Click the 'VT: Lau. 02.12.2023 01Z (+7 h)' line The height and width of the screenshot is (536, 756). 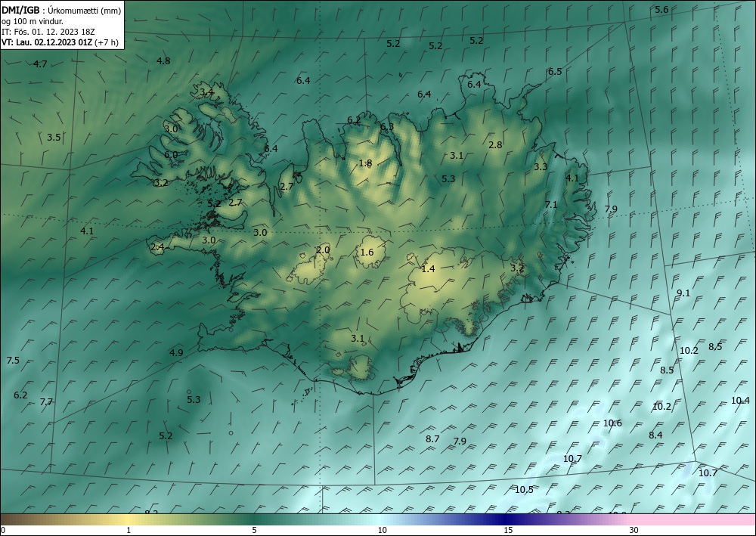(x=60, y=42)
